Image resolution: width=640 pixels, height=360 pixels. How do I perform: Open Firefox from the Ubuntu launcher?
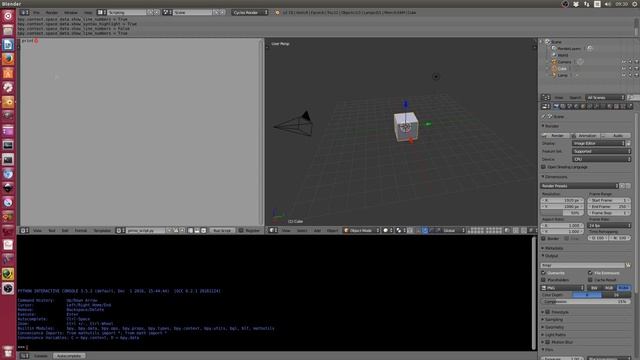(8, 59)
